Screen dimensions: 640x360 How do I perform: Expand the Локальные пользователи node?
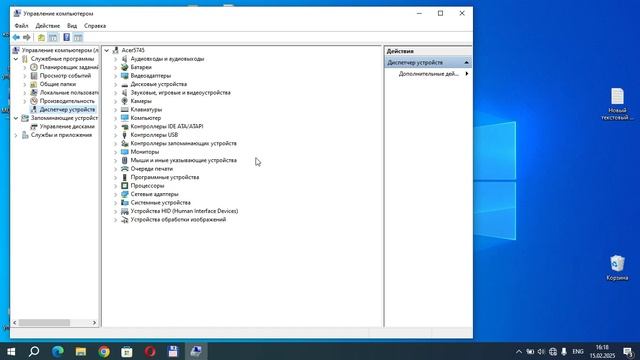[25, 93]
